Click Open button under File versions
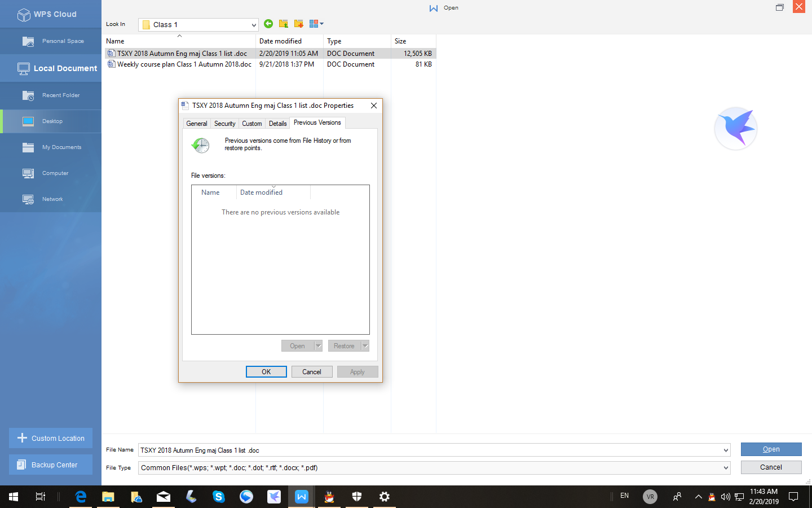The height and width of the screenshot is (508, 812). point(297,346)
